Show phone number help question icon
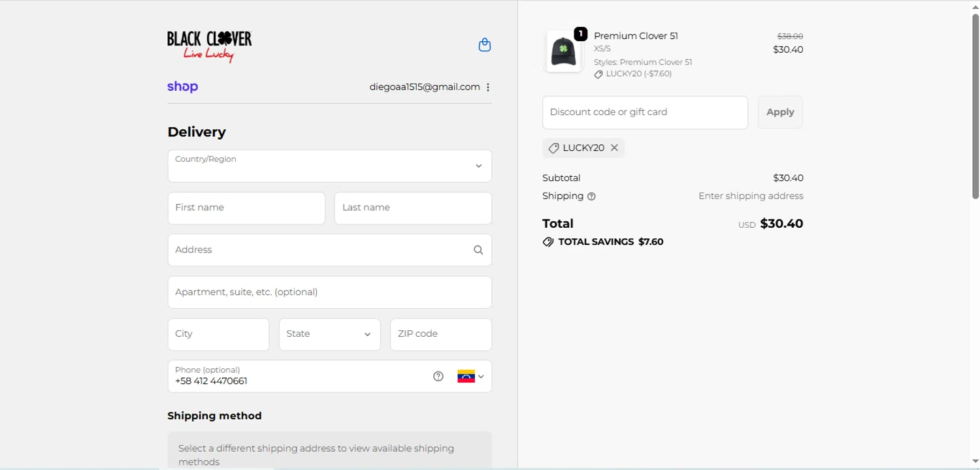Image resolution: width=980 pixels, height=470 pixels. click(438, 377)
